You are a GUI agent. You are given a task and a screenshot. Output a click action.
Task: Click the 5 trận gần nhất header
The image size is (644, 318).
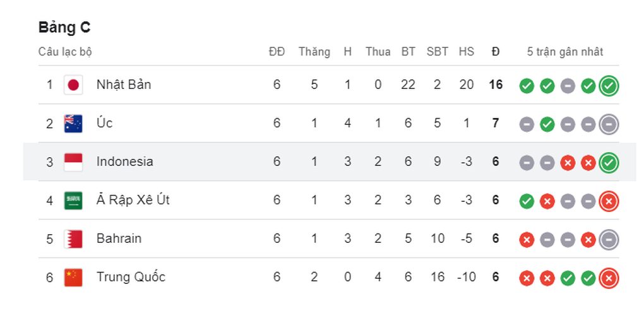(x=565, y=52)
